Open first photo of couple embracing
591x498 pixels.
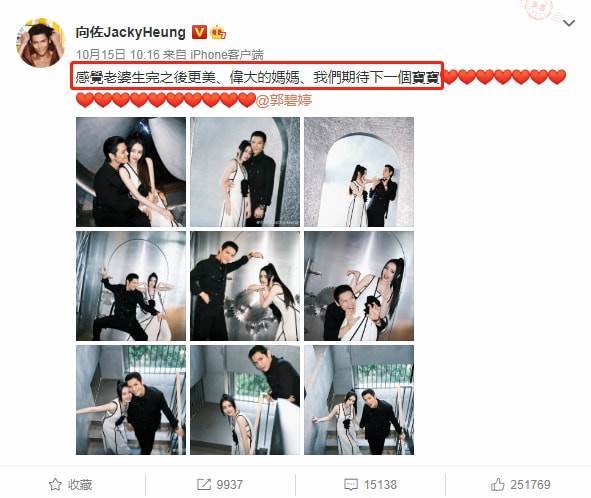pos(131,172)
